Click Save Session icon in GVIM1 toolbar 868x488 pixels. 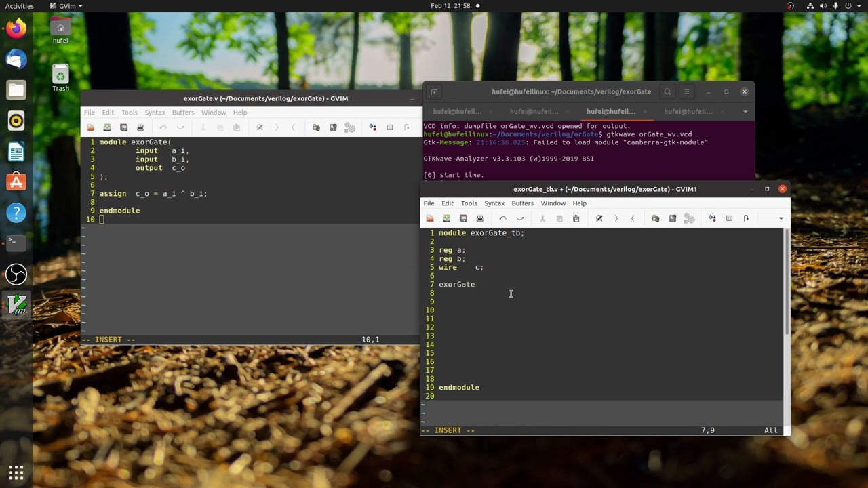673,218
